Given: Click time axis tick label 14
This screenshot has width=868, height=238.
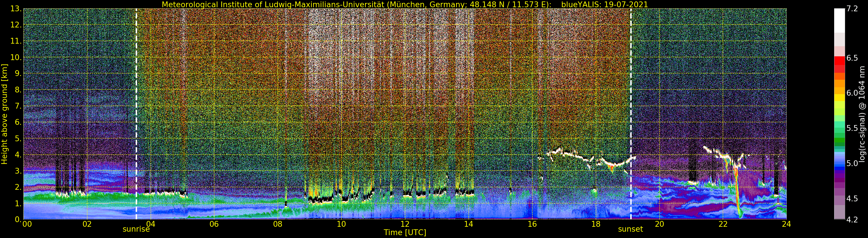Looking at the screenshot, I should point(468,224).
